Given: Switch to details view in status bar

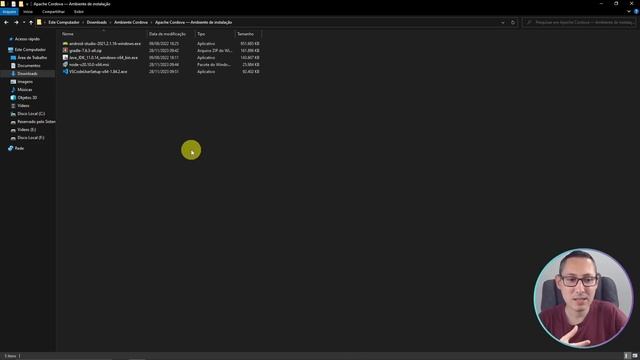Looking at the screenshot, I should (x=627, y=356).
